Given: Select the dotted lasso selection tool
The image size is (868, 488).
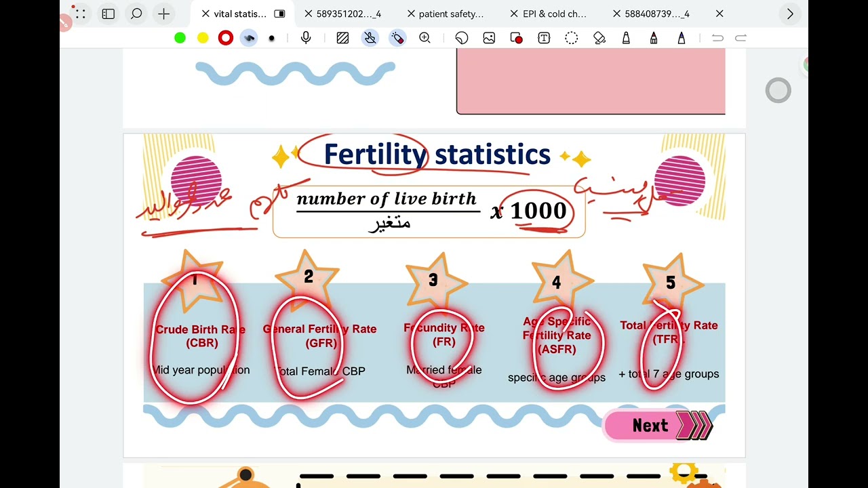Looking at the screenshot, I should pyautogui.click(x=572, y=38).
